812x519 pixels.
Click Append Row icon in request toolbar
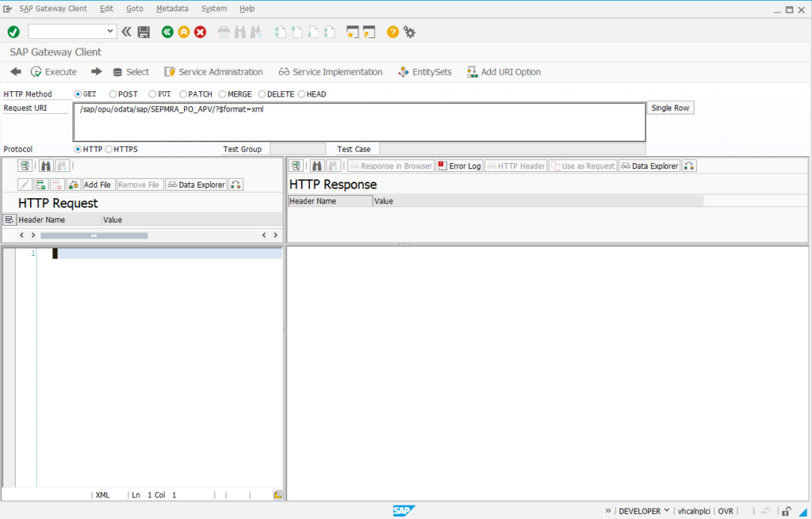pos(41,185)
